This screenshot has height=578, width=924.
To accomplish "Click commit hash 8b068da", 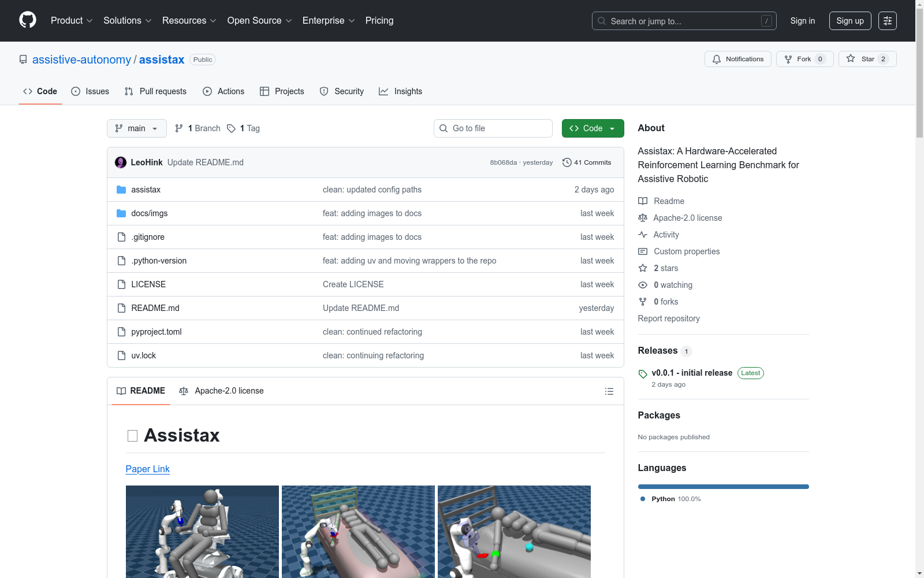I will [x=504, y=162].
